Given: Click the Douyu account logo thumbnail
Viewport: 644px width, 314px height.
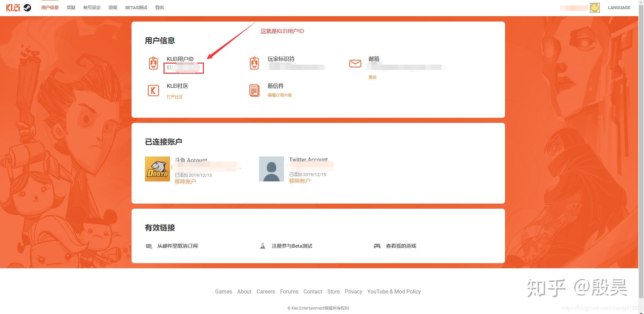Looking at the screenshot, I should [157, 169].
